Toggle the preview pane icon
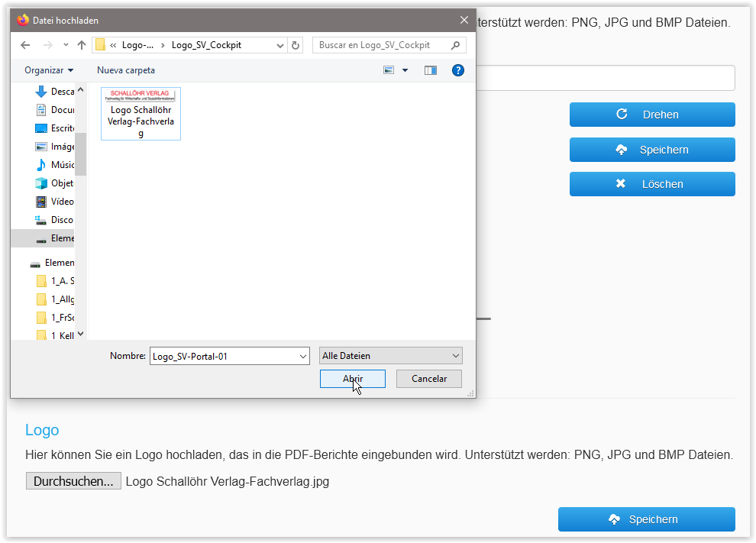 [431, 70]
